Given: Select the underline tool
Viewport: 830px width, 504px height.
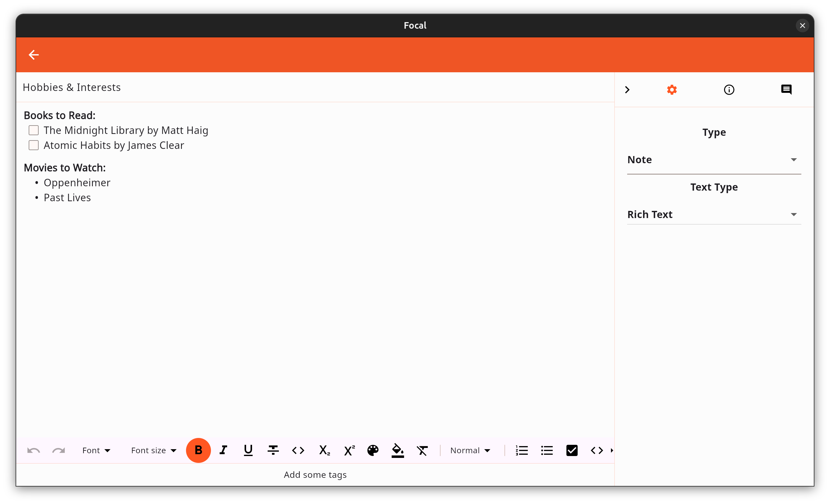Looking at the screenshot, I should click(x=248, y=450).
